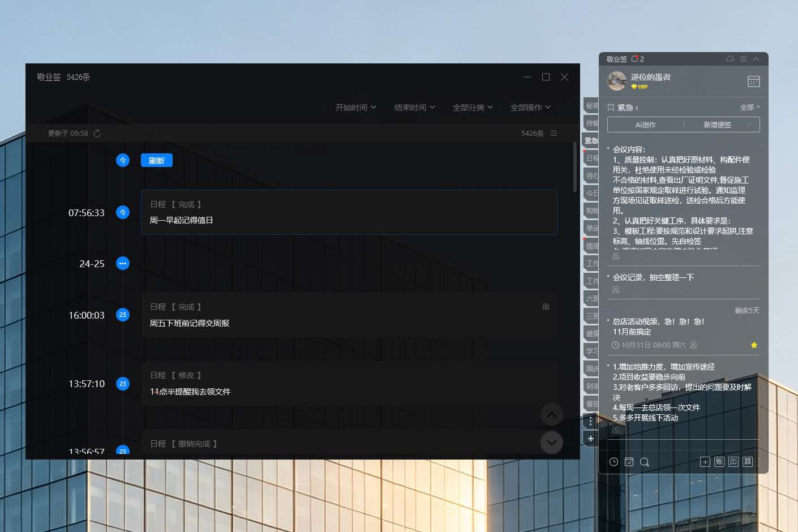Image resolution: width=798 pixels, height=532 pixels.
Task: Open the clock timeline icon in the bottom toolbar
Action: point(613,462)
